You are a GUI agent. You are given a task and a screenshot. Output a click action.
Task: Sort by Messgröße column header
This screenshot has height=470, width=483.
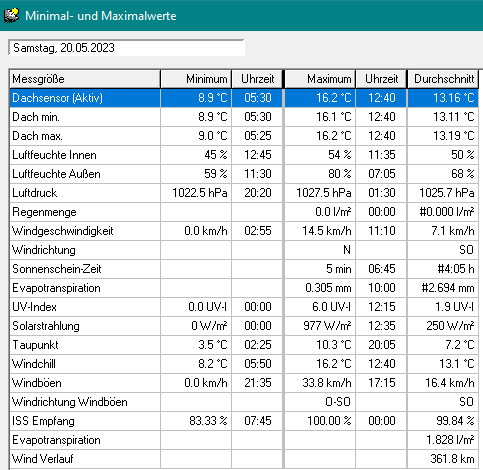click(x=85, y=79)
